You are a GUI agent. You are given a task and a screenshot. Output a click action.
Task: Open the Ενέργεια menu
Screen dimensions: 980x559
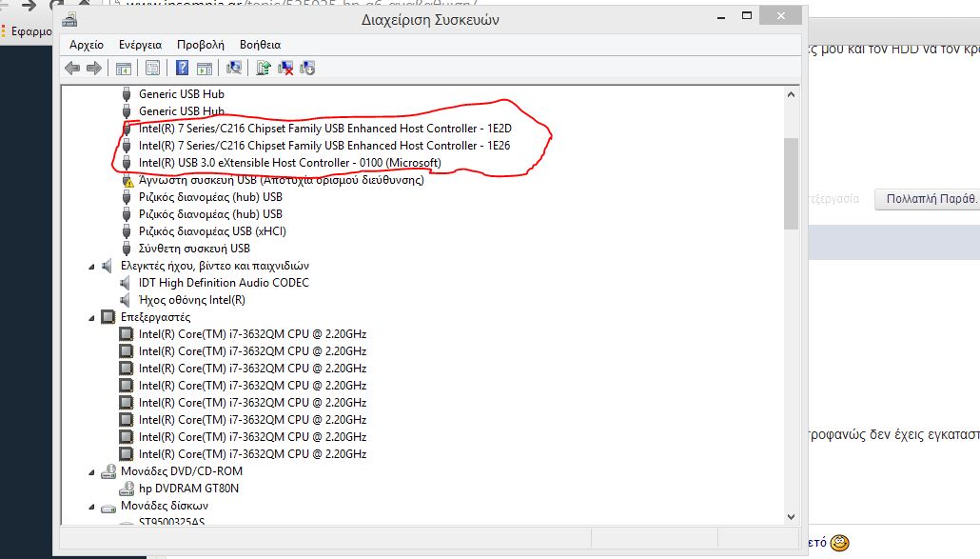point(140,45)
